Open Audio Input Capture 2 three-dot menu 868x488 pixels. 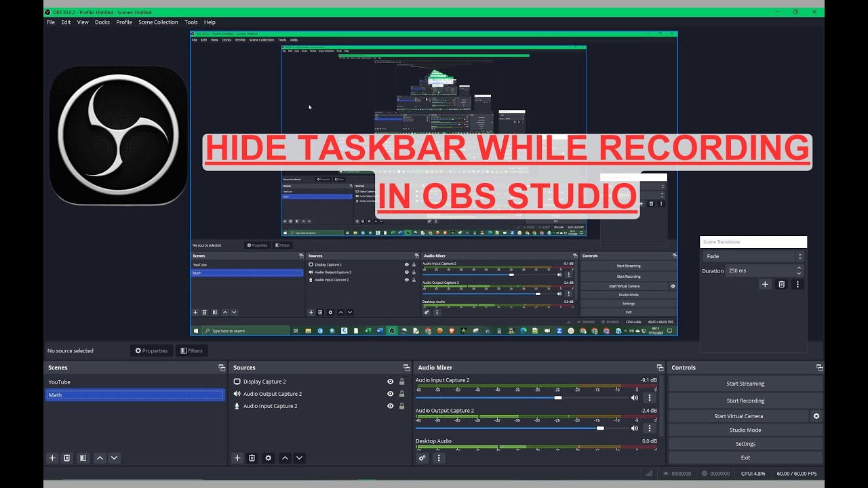pos(649,398)
